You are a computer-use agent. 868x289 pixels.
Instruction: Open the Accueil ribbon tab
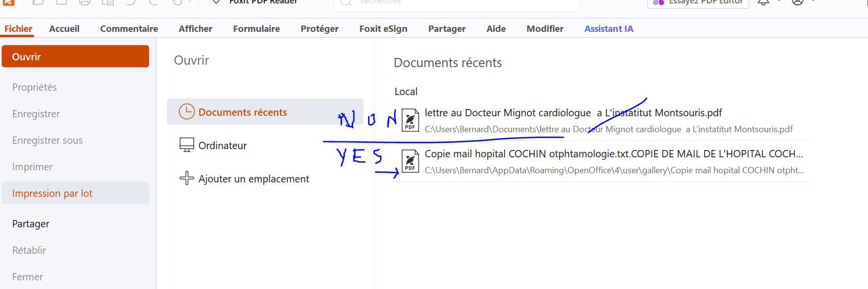coord(64,28)
